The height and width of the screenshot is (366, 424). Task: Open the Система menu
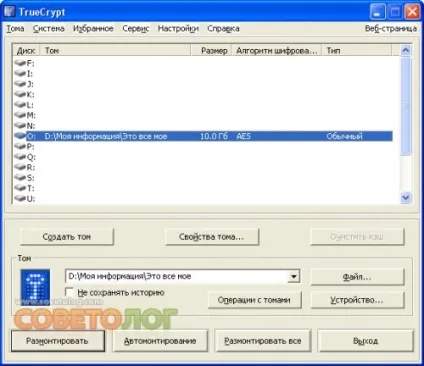pos(49,29)
